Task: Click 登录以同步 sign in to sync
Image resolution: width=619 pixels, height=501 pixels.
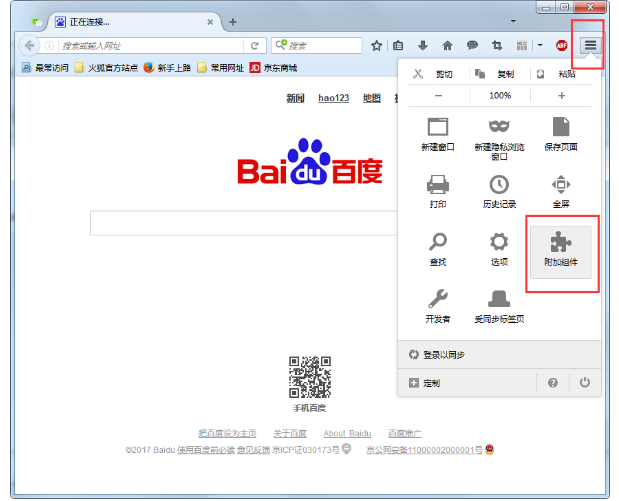Action: tap(499, 355)
